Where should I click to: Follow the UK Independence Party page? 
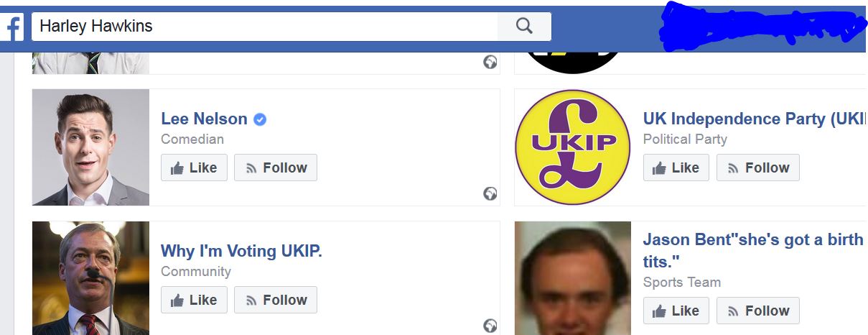[x=758, y=167]
